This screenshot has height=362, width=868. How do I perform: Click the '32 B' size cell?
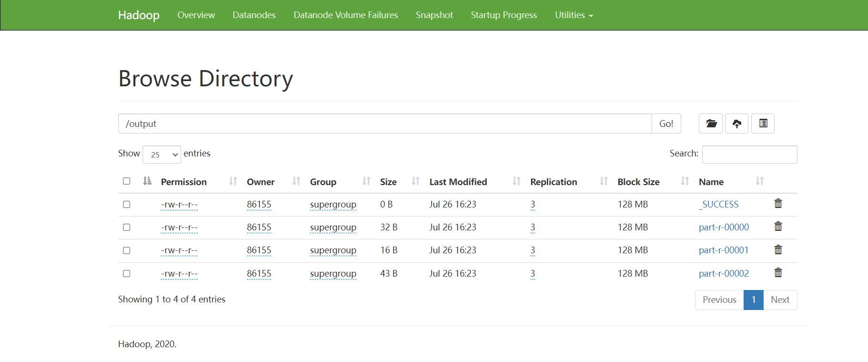(389, 227)
